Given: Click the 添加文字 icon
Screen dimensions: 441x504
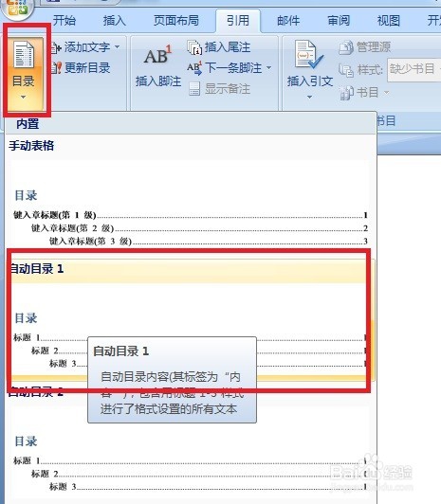Looking at the screenshot, I should tap(56, 47).
